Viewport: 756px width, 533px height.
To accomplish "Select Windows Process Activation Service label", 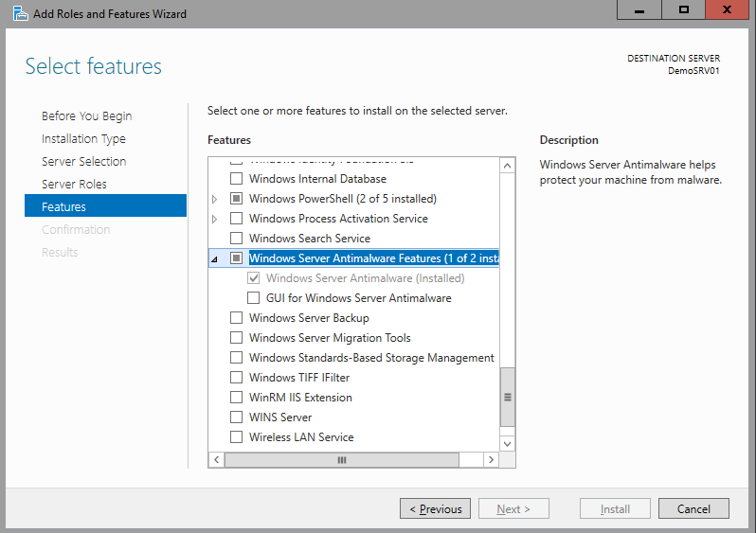I will click(338, 219).
